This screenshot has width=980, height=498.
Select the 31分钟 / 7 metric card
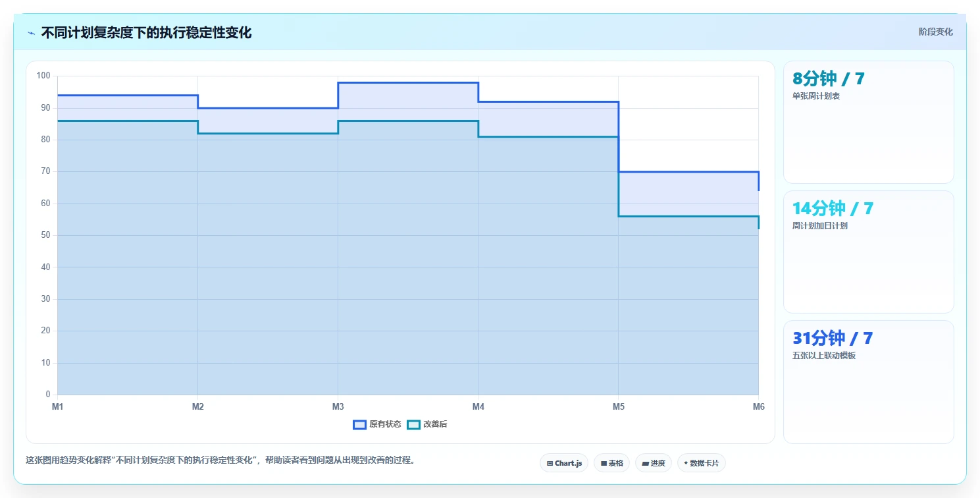coord(868,382)
